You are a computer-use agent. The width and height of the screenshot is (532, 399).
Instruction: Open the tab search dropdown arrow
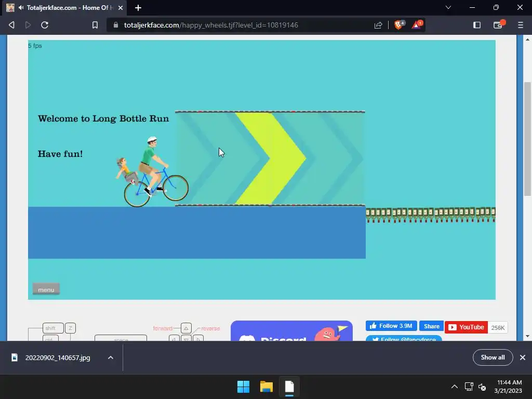(448, 7)
